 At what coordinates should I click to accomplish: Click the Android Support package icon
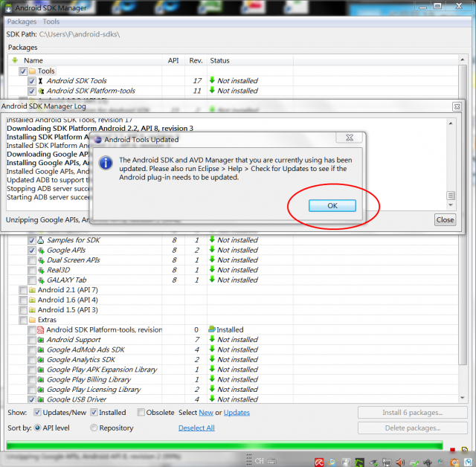point(41,340)
